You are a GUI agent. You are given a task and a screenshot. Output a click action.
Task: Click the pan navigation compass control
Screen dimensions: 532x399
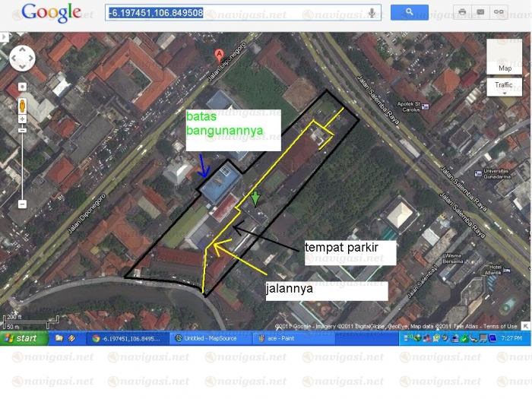coord(22,59)
